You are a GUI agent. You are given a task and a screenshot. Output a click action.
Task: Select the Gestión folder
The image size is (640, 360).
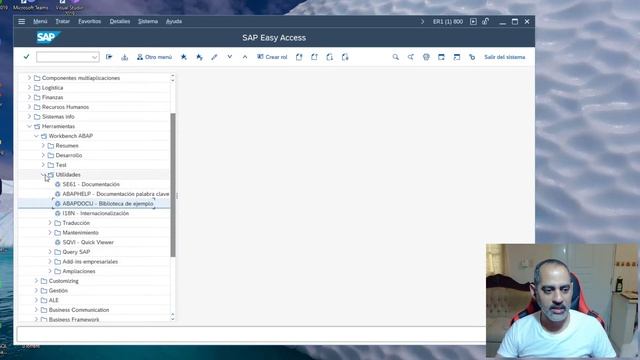pyautogui.click(x=58, y=291)
